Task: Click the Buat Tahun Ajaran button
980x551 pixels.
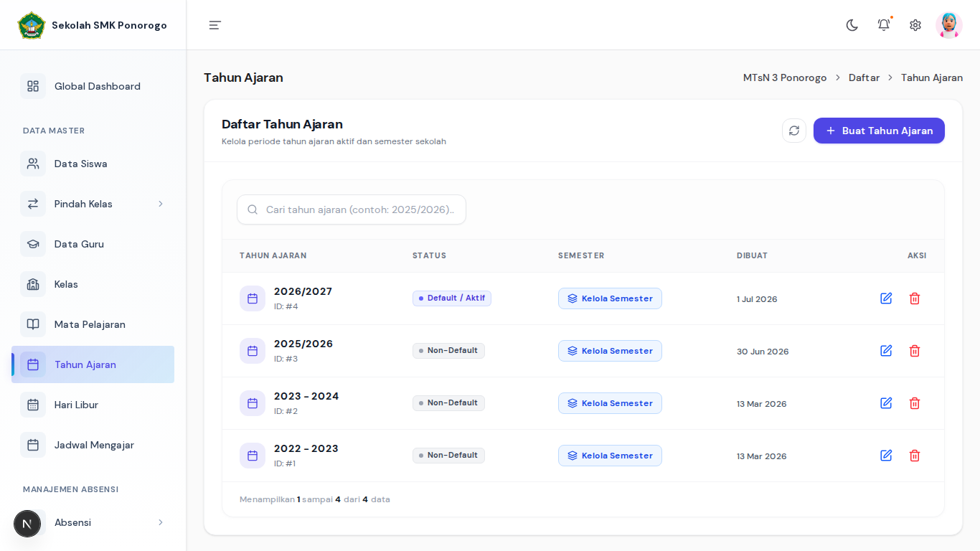Action: click(879, 131)
